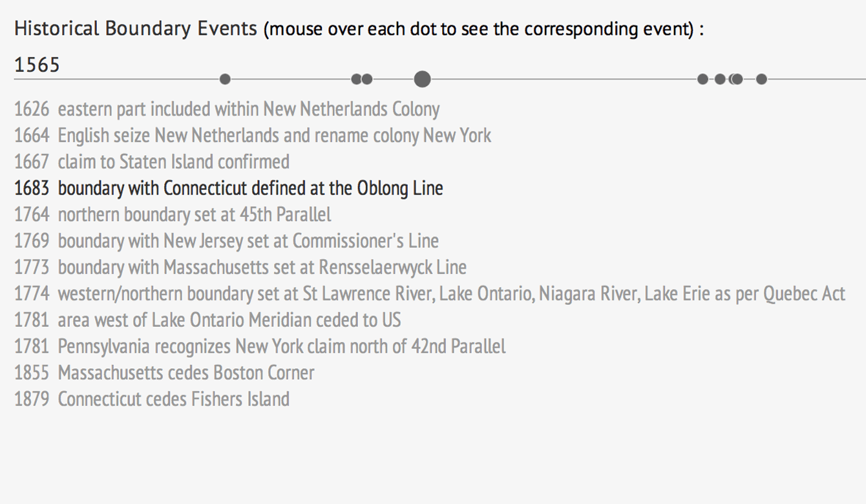Click the Staten Island confirmed event
Viewport: 866px width, 504px height.
tap(152, 162)
